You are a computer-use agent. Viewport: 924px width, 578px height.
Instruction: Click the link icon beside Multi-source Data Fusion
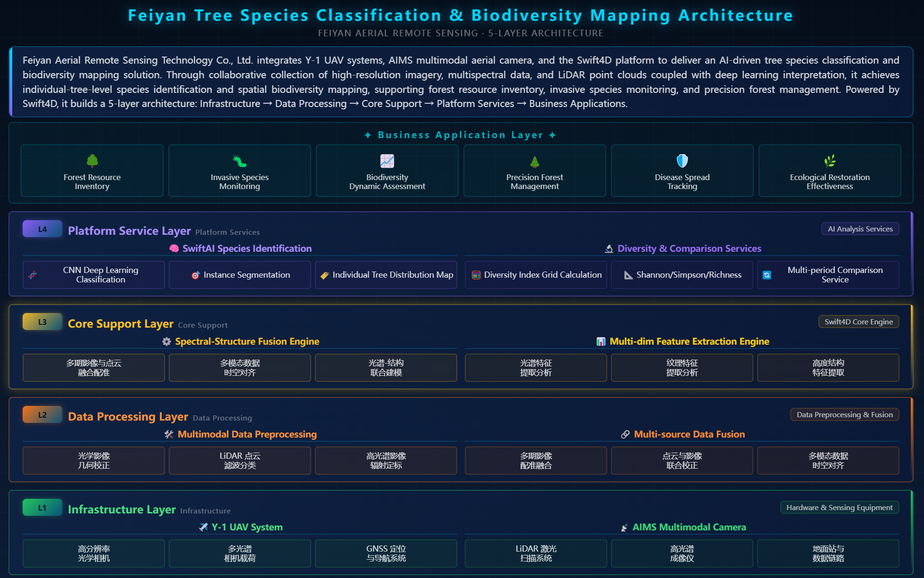point(625,434)
